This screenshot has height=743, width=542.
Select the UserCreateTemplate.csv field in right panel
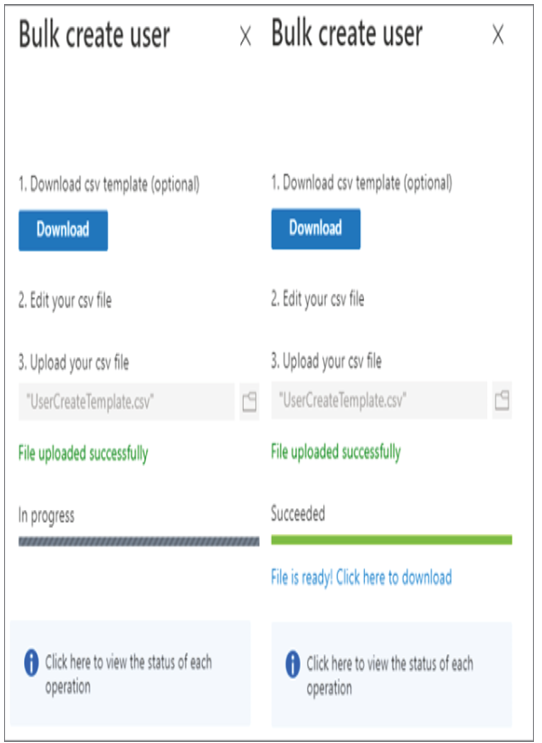(379, 400)
